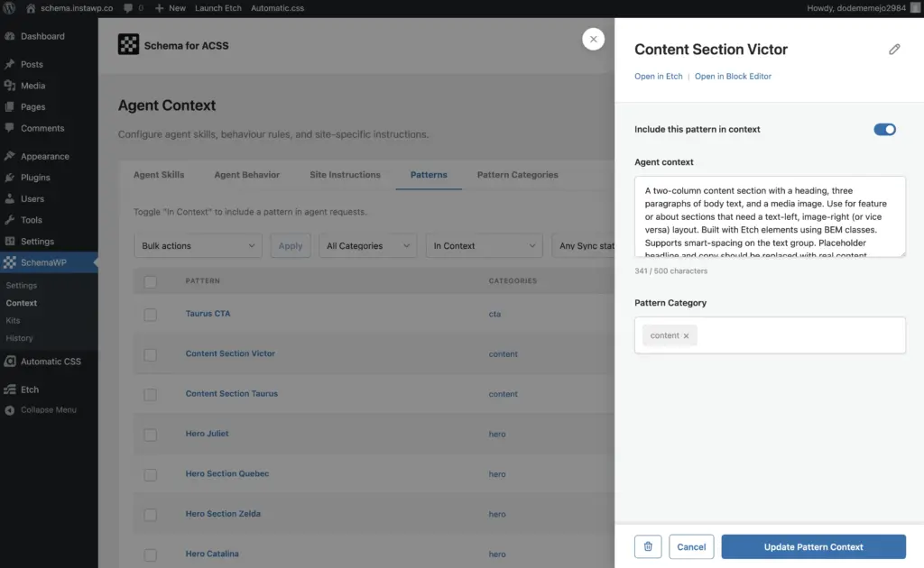924x568 pixels.
Task: Open the All Categories filter dropdown
Action: (x=368, y=245)
